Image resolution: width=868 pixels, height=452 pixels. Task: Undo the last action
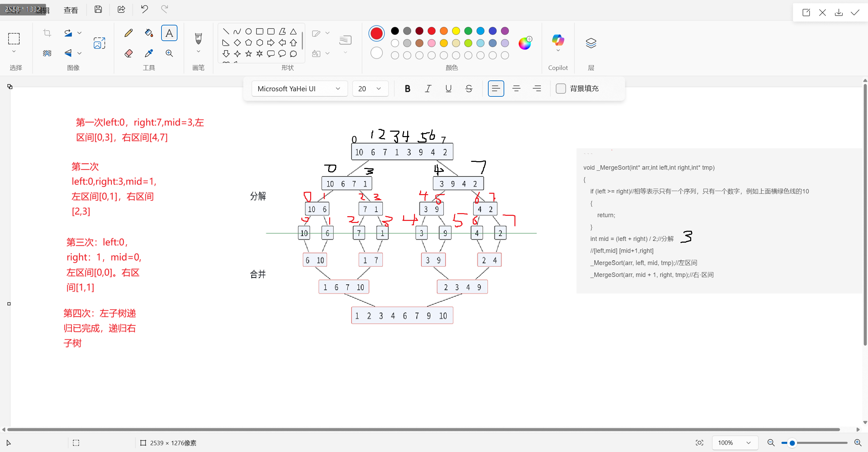(144, 9)
